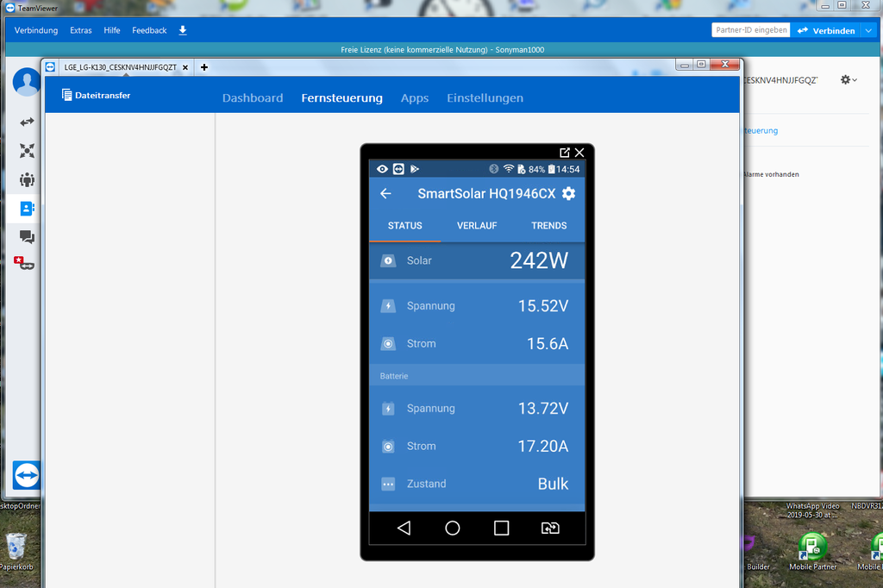
Task: Select the LGE_LG-K130 session tab
Action: tap(120, 67)
